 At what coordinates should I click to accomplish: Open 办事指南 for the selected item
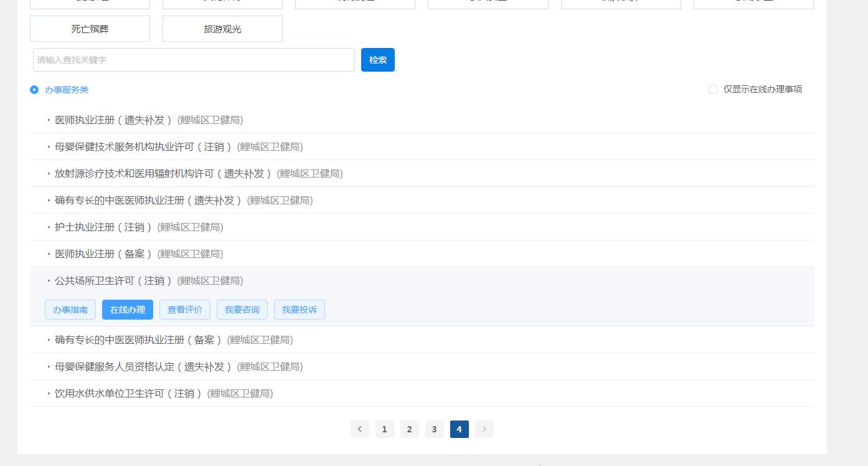[x=70, y=310]
